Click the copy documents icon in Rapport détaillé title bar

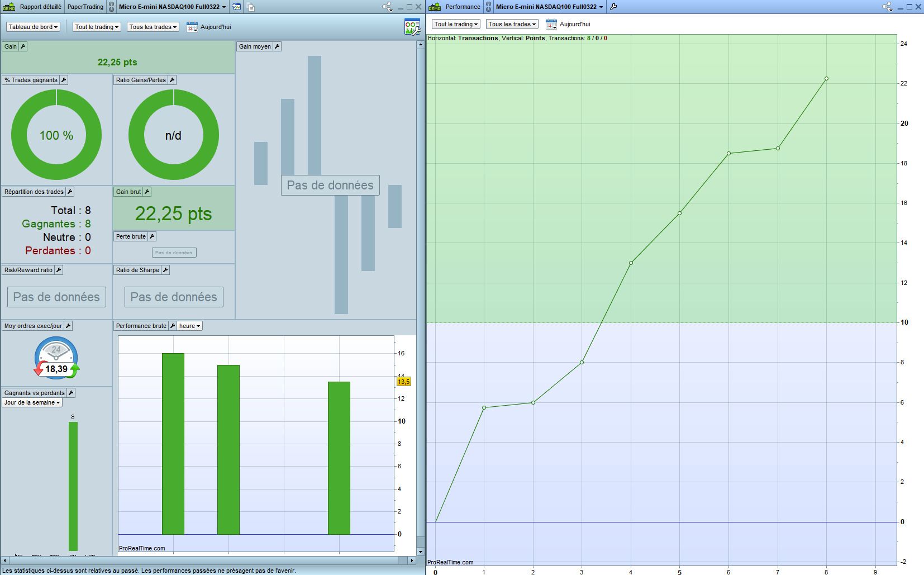250,7
